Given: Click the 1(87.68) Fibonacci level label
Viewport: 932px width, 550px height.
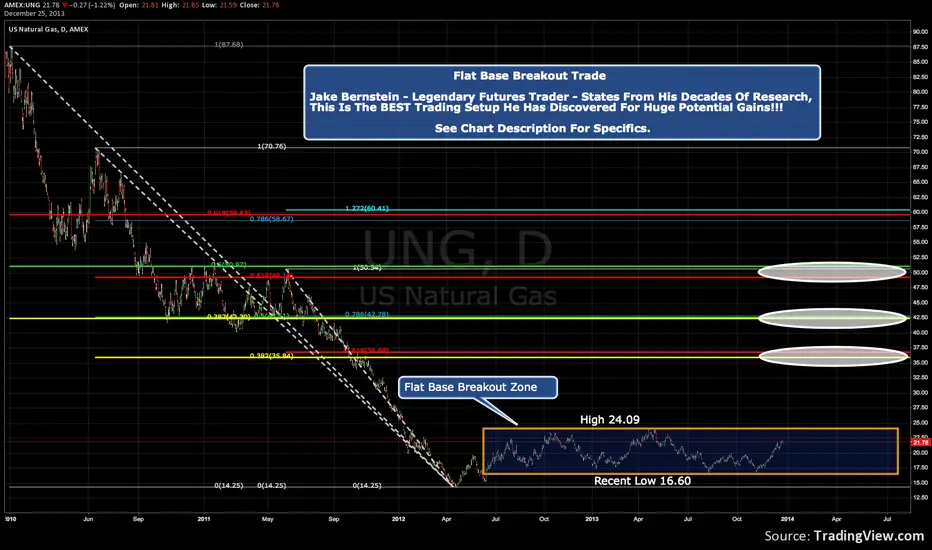Looking at the screenshot, I should (229, 45).
